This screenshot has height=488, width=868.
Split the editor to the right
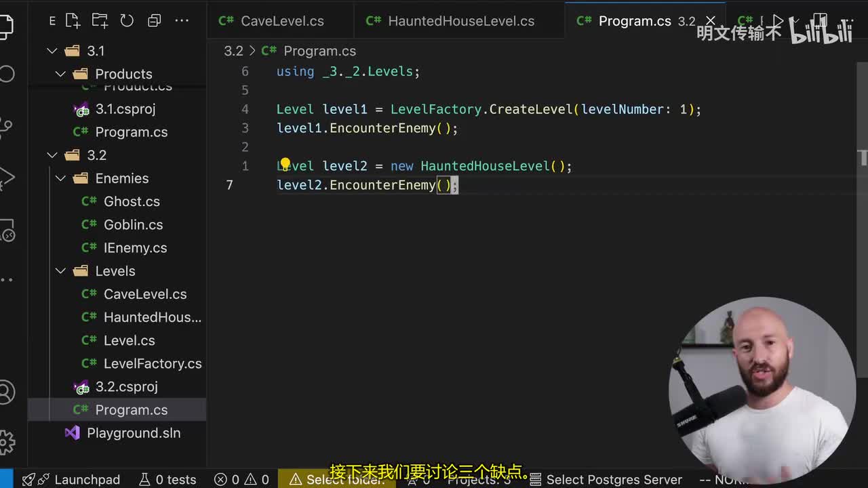[x=820, y=21]
